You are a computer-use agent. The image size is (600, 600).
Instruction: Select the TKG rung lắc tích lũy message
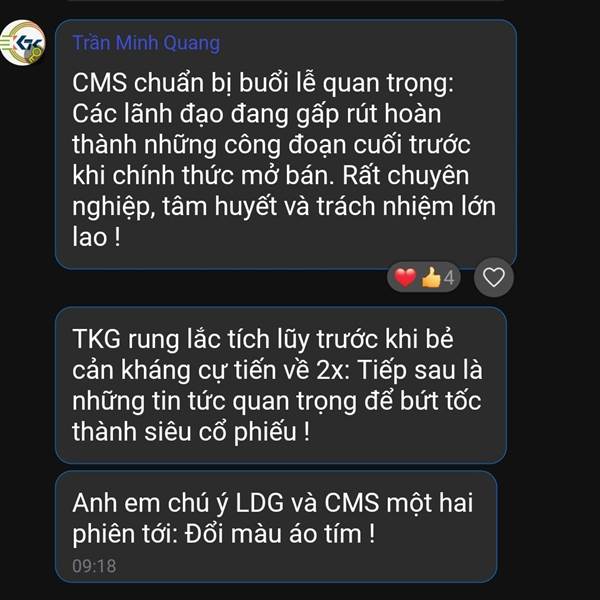click(281, 385)
